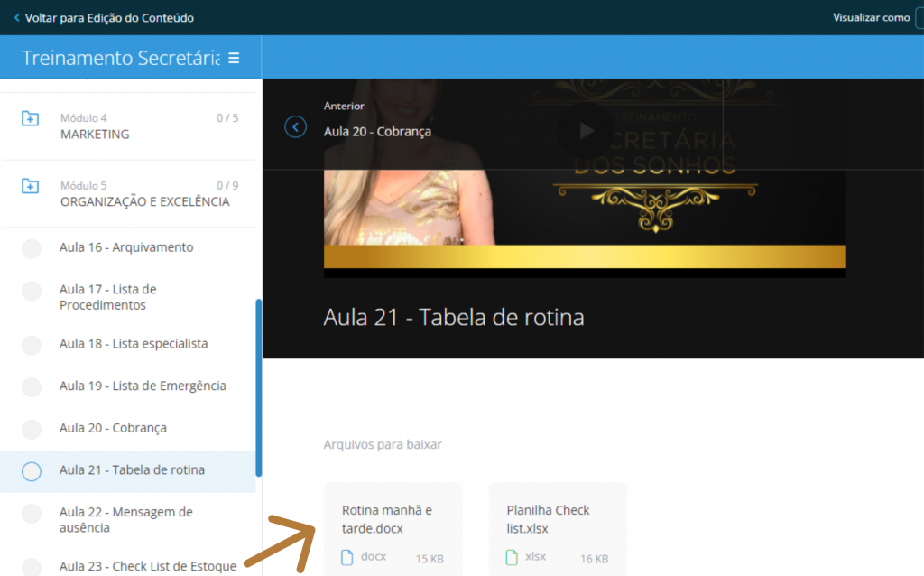Image resolution: width=924 pixels, height=576 pixels.
Task: Click the Módulo 5 folder plus icon
Action: [x=30, y=186]
